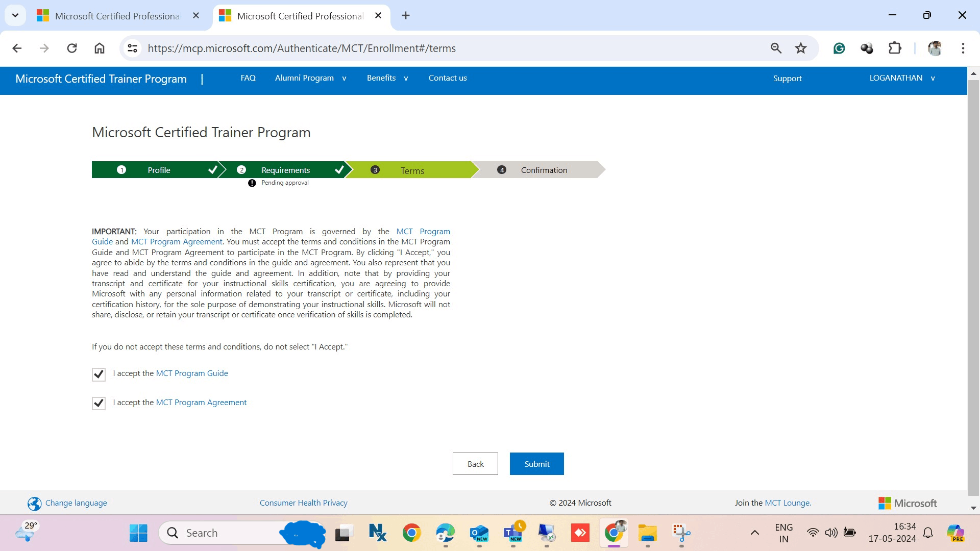Expand the Alumni Program menu
Screen dimensions: 980x551
(x=310, y=78)
